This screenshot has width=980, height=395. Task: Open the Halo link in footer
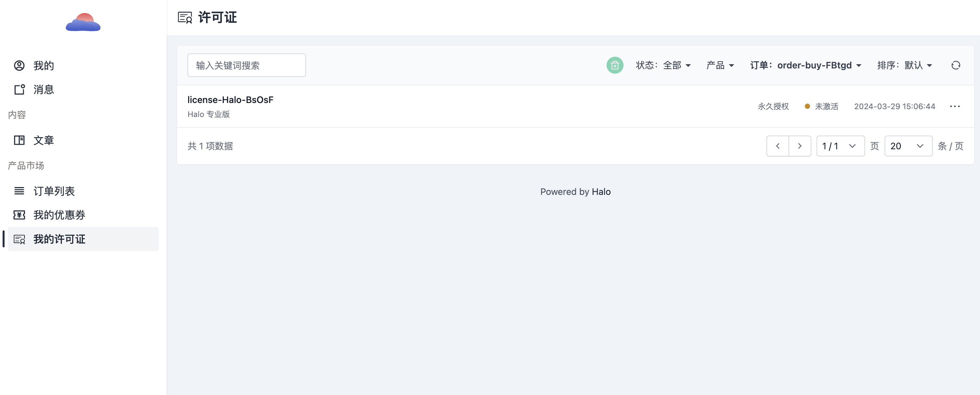coord(601,192)
